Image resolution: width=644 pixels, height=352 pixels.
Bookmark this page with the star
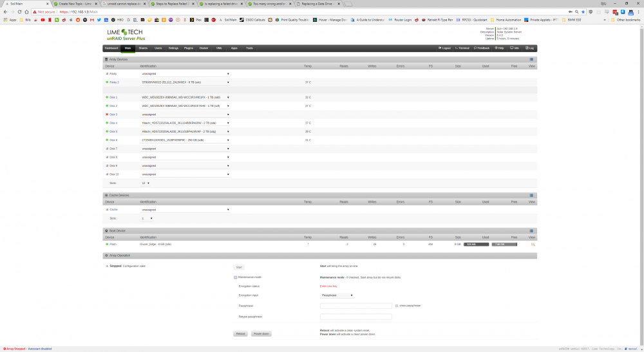point(583,12)
